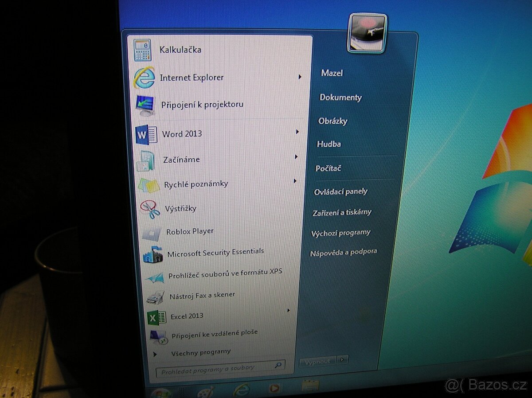Open Nástroj Fax a skener
Image resolution: width=532 pixels, height=398 pixels.
coord(202,295)
